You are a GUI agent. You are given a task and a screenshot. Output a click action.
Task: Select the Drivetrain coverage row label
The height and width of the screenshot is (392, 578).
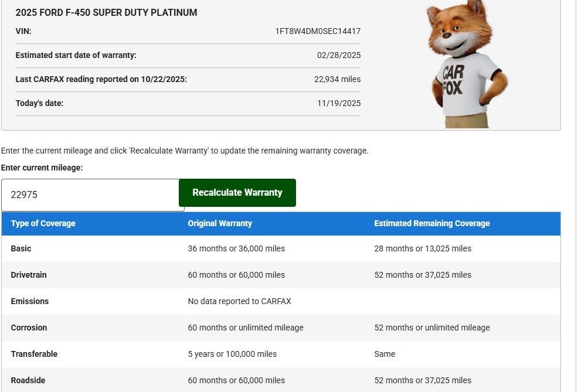[29, 275]
